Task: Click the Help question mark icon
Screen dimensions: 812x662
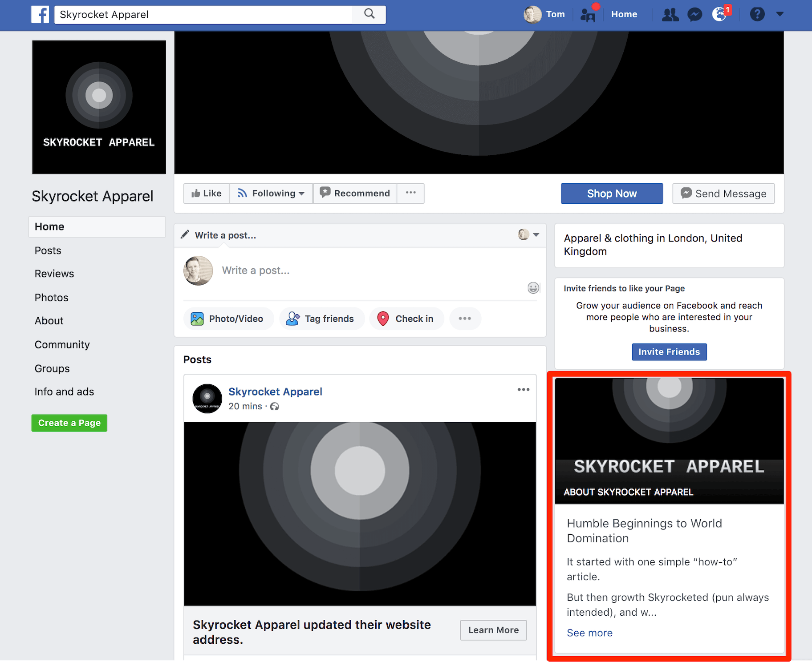Action: pos(757,14)
